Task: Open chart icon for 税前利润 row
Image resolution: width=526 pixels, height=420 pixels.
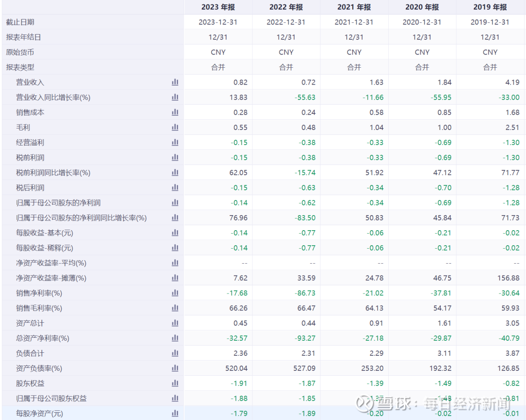Action: tap(175, 158)
